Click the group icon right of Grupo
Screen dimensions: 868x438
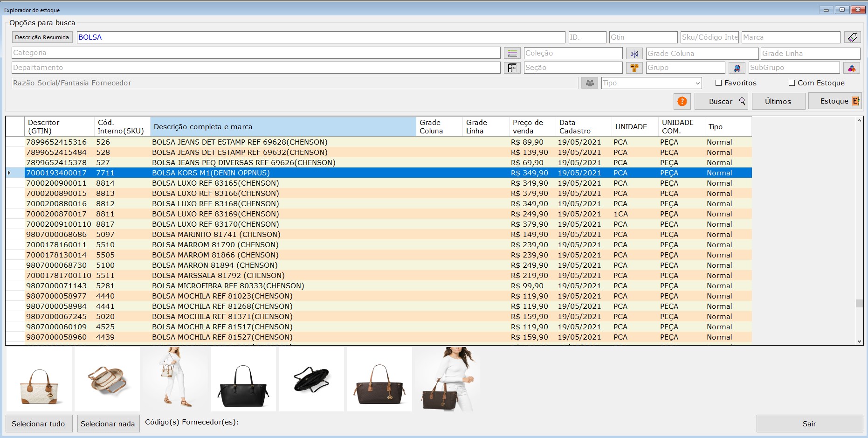737,68
